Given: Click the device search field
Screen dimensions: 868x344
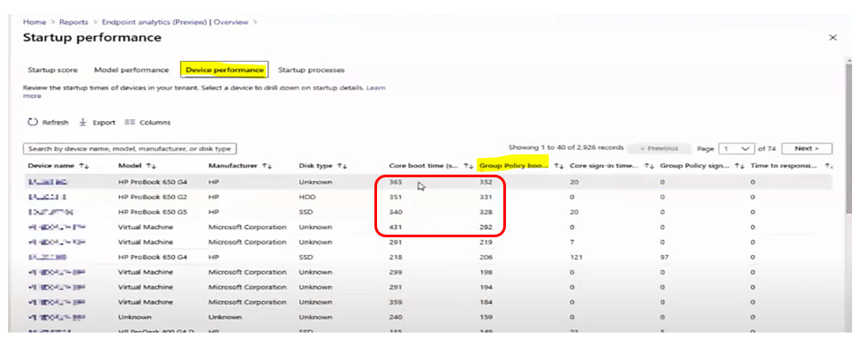Looking at the screenshot, I should [130, 149].
